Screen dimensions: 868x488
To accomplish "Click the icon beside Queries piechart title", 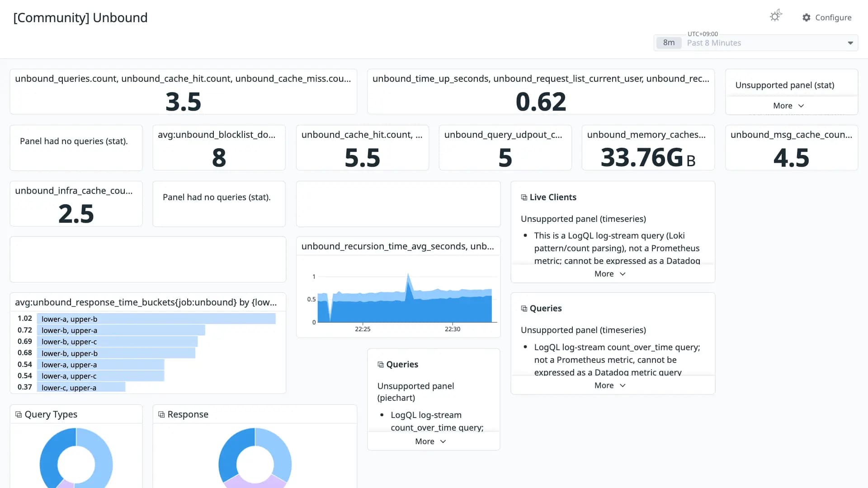I will 381,365.
